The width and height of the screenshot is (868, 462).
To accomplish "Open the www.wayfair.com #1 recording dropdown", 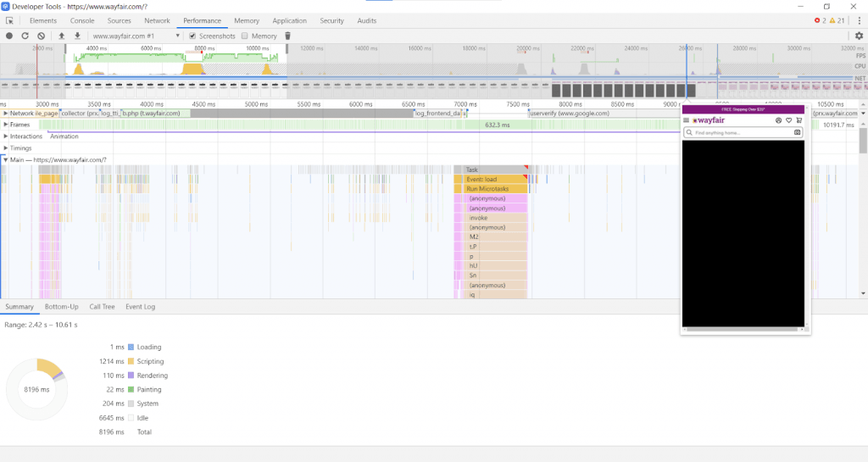I will 136,36.
